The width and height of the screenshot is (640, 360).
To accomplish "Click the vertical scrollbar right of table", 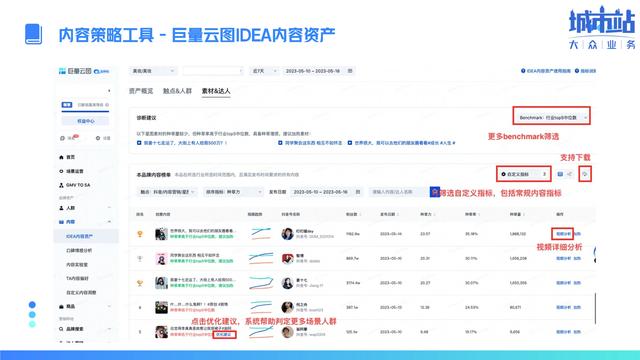I will pos(595,308).
